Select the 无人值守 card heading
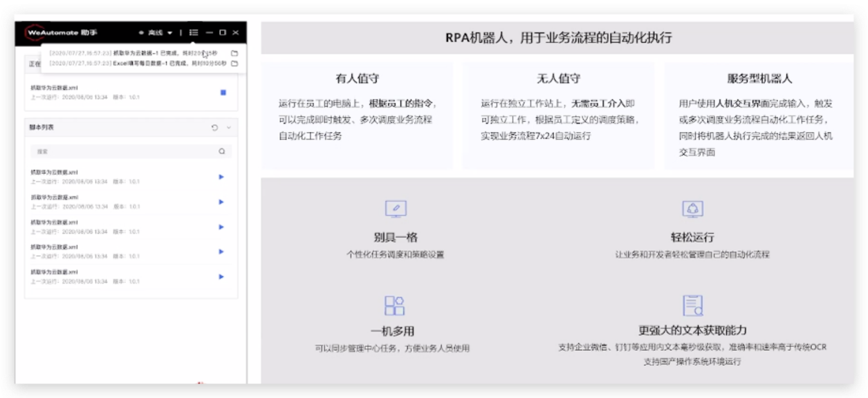 tap(558, 79)
